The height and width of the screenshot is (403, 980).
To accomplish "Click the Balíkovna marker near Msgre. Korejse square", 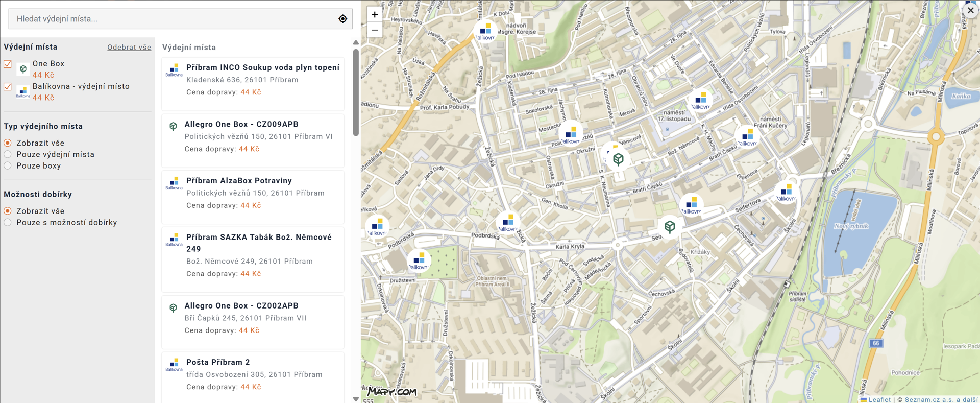I will point(485,31).
